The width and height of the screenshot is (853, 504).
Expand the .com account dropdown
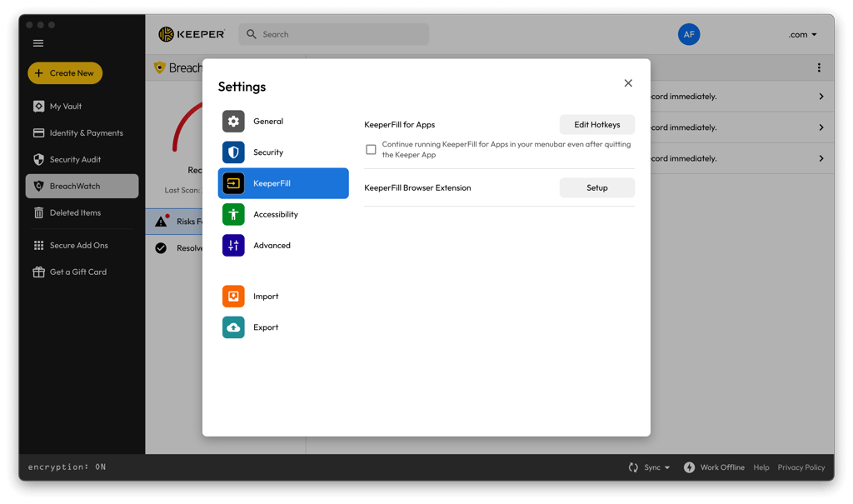(803, 35)
